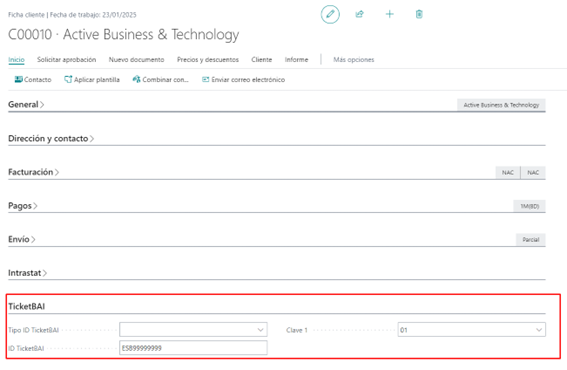Click the Ficha cliente breadcrumb text
The image size is (567, 370).
tap(26, 15)
